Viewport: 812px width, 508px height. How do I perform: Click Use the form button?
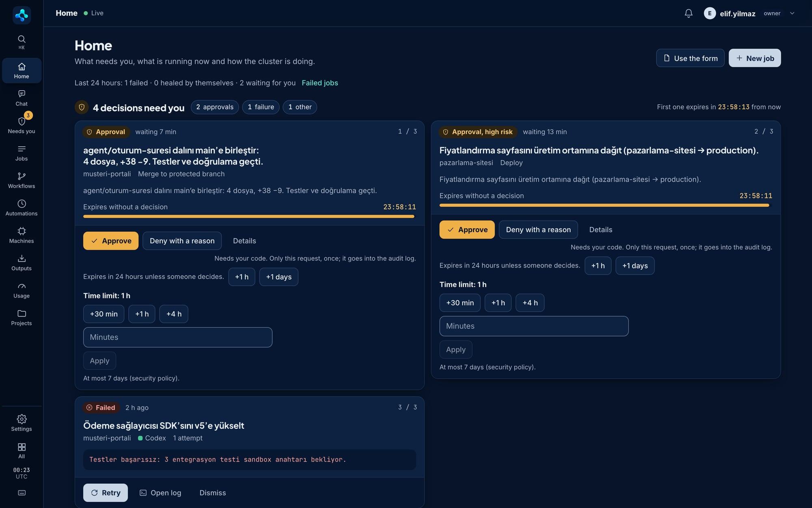point(690,58)
